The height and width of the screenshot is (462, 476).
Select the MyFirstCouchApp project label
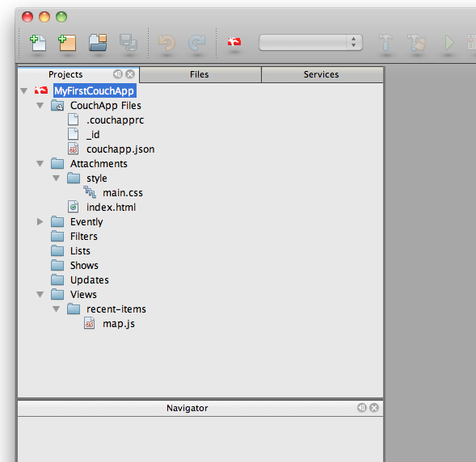pyautogui.click(x=95, y=90)
